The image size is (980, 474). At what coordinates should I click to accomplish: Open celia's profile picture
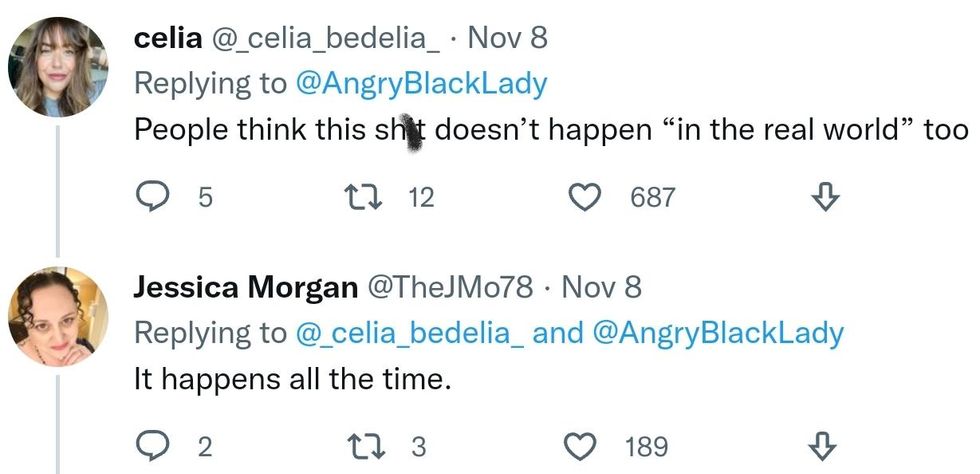pos(58,66)
